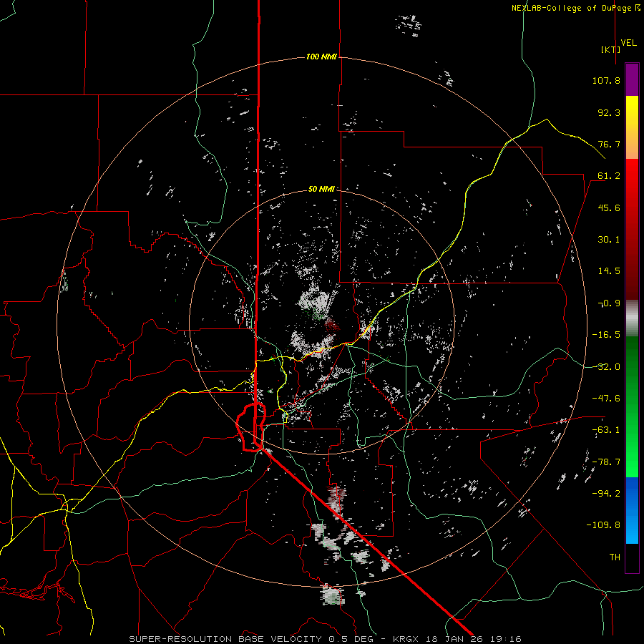Screen dimensions: 644x644
Task: Click the gray near-zero segment of color bar
Action: 632,318
